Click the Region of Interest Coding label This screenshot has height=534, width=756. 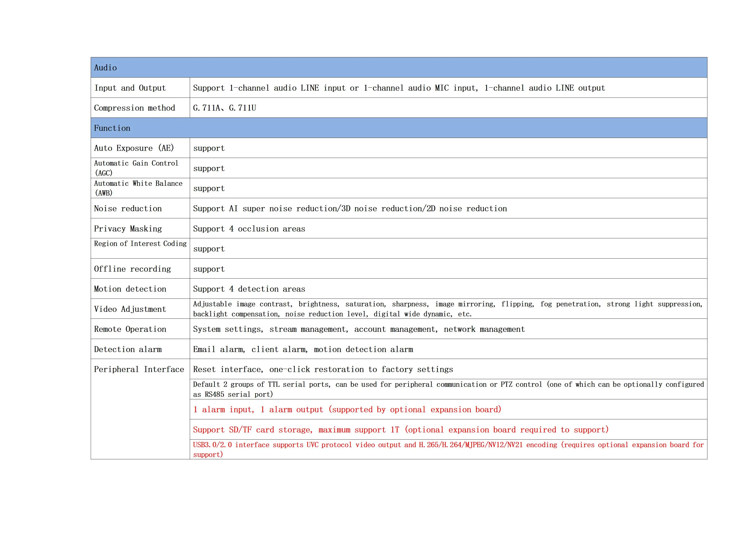click(x=140, y=244)
